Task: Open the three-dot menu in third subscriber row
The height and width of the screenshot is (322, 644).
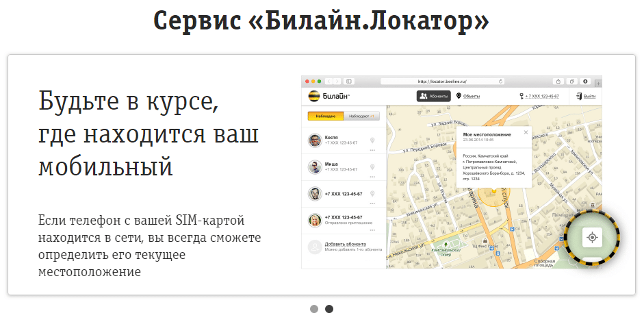Action: click(372, 203)
